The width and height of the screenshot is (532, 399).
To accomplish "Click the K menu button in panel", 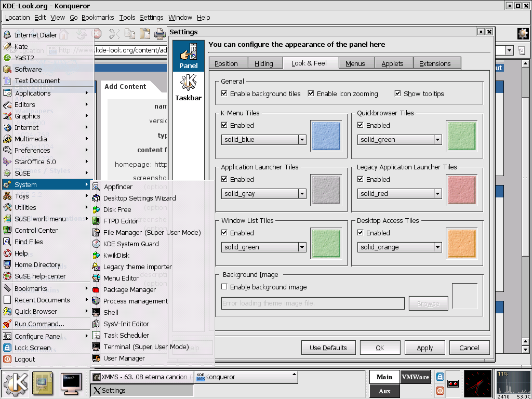I will tap(15, 384).
